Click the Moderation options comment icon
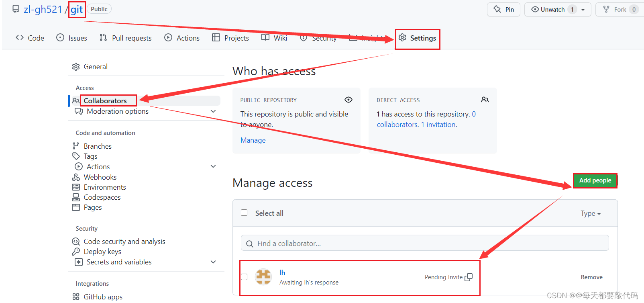 click(x=79, y=111)
